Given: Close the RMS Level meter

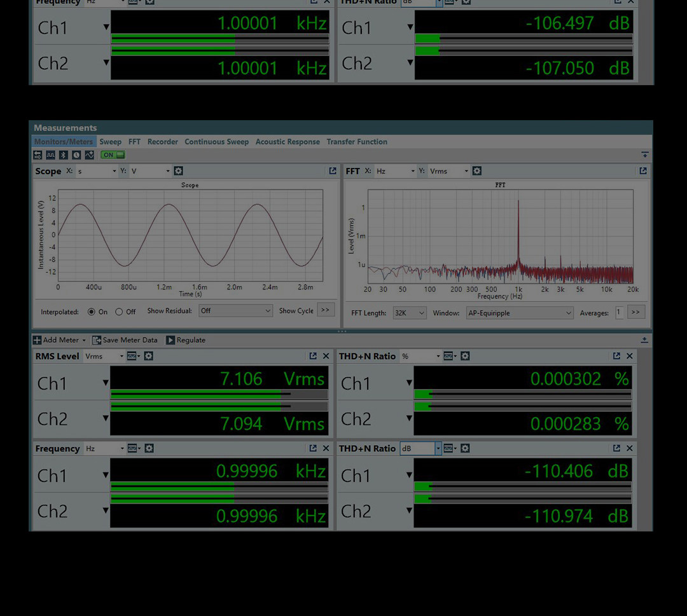Looking at the screenshot, I should (326, 356).
